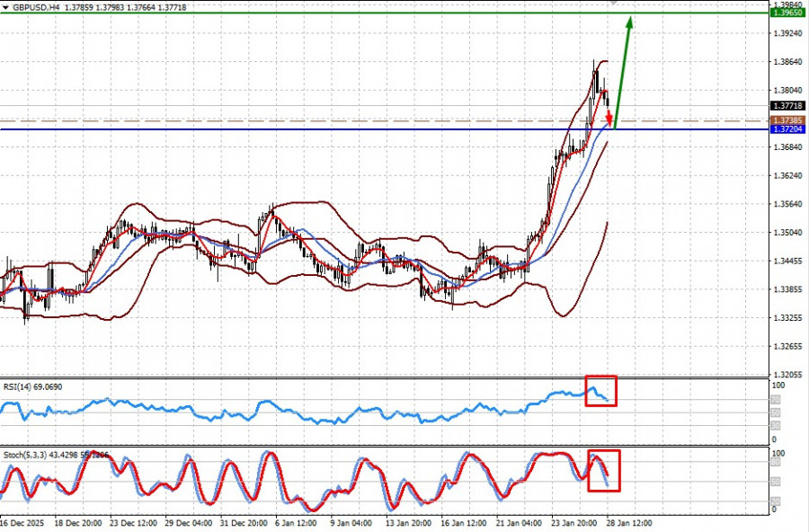Click the 1.39240 price axis label
The image size is (809, 532).
click(x=787, y=33)
